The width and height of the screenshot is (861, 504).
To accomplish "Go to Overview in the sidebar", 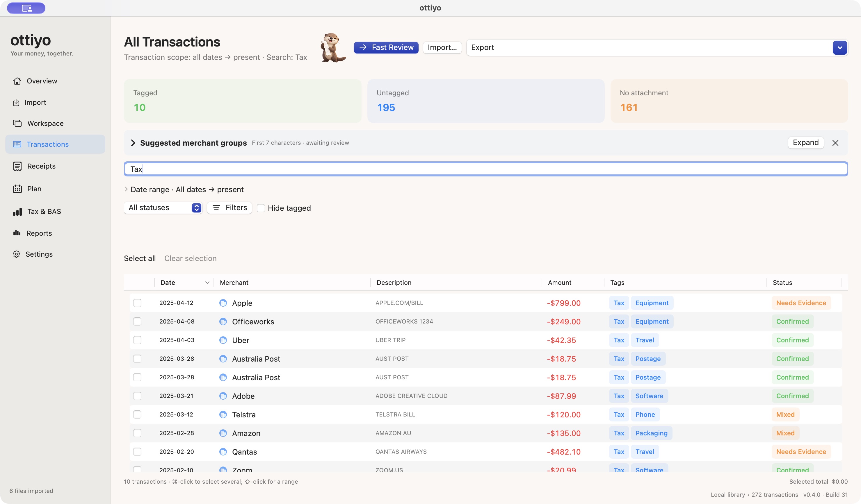I will click(x=42, y=81).
